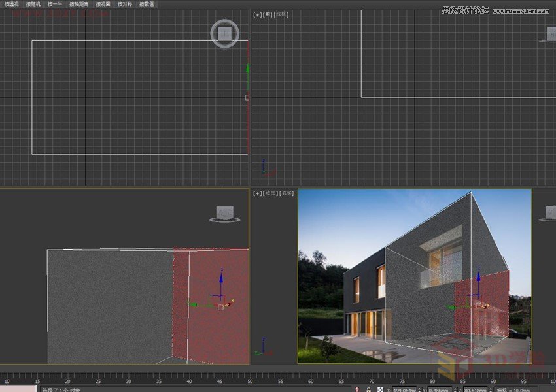This screenshot has width=556, height=392.
Task: Click the 按对称 button in top toolbar
Action: (124, 3)
